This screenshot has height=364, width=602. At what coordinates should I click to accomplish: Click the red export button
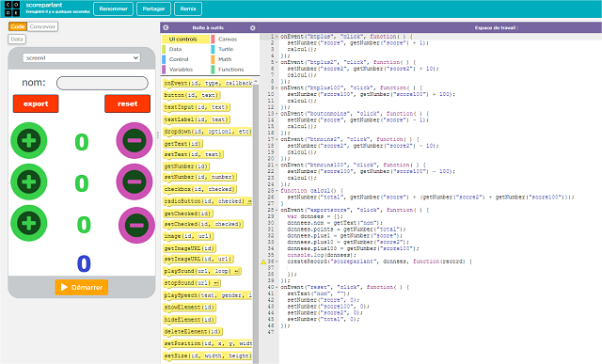coord(36,103)
